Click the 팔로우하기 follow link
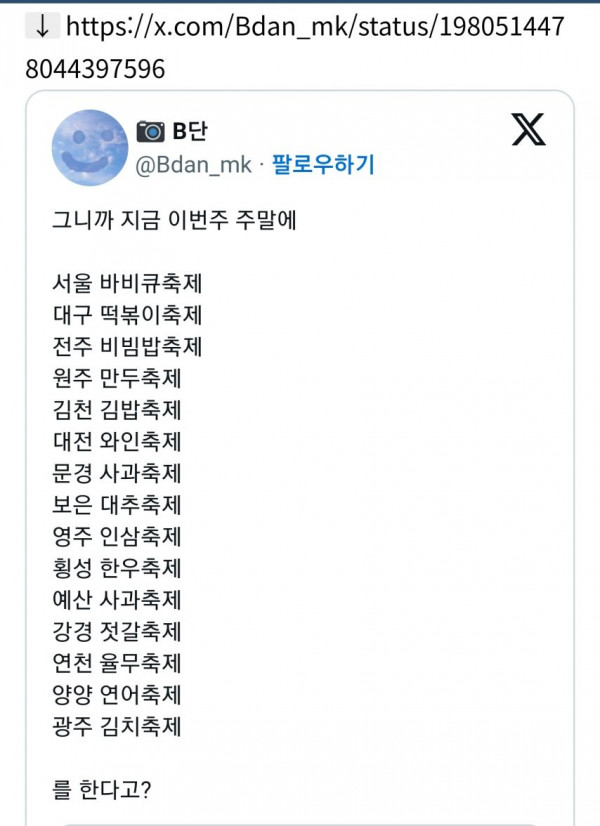This screenshot has height=826, width=600. 322,165
